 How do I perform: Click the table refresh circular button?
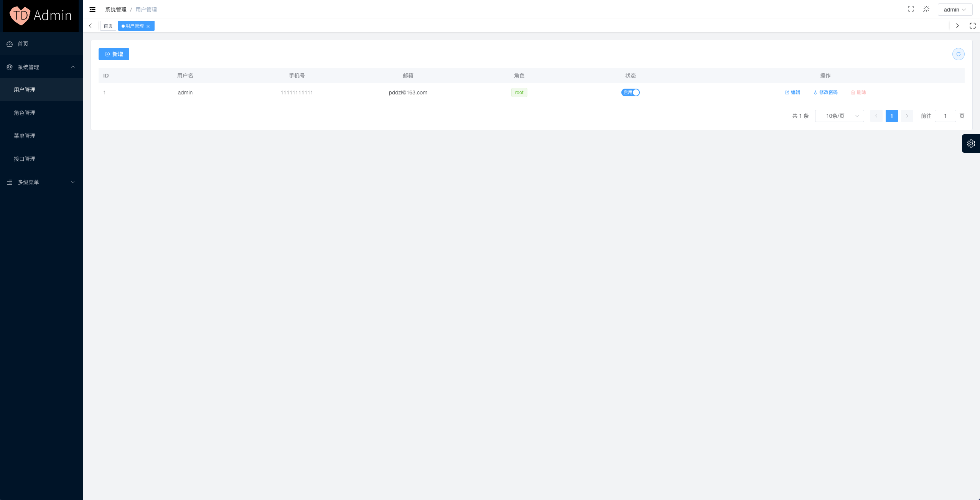pyautogui.click(x=958, y=54)
